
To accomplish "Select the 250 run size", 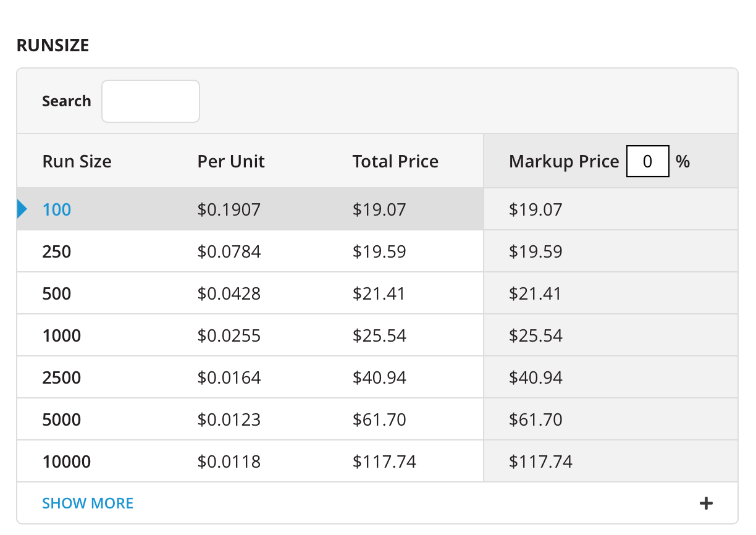I will click(57, 252).
